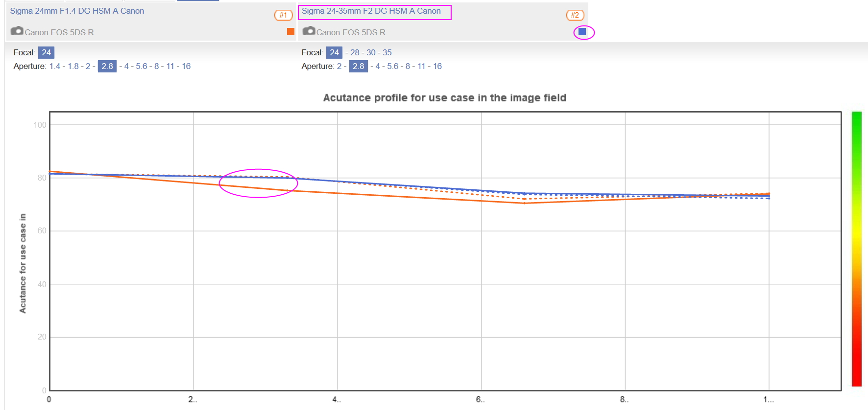The image size is (868, 410).
Task: Select aperture 1.4 for the first lens
Action: coord(54,66)
